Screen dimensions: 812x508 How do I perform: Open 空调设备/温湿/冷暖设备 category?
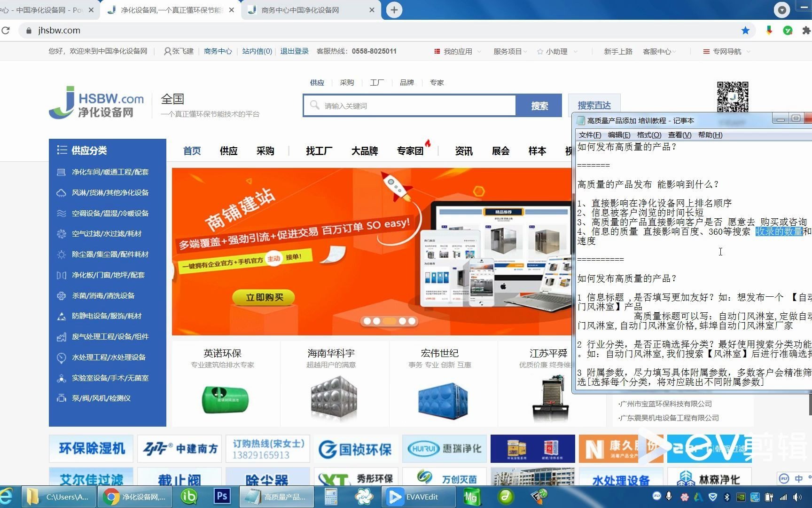(x=110, y=214)
